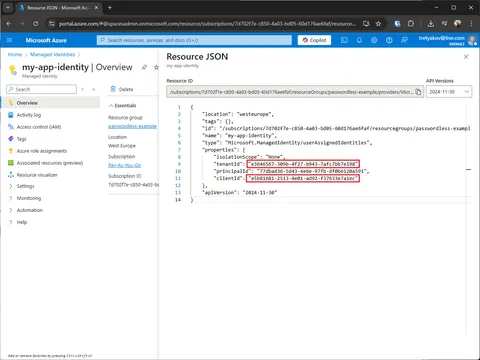Add my-app-identity to favorites with star
Screen dimensions: 480x360
[x=156, y=67]
